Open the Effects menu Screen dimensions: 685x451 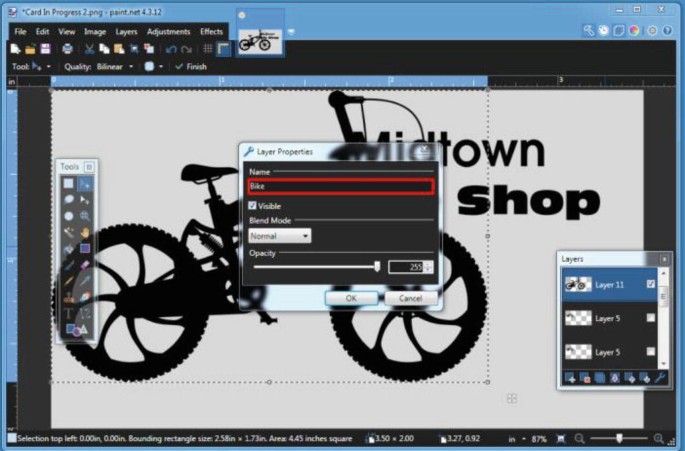212,32
